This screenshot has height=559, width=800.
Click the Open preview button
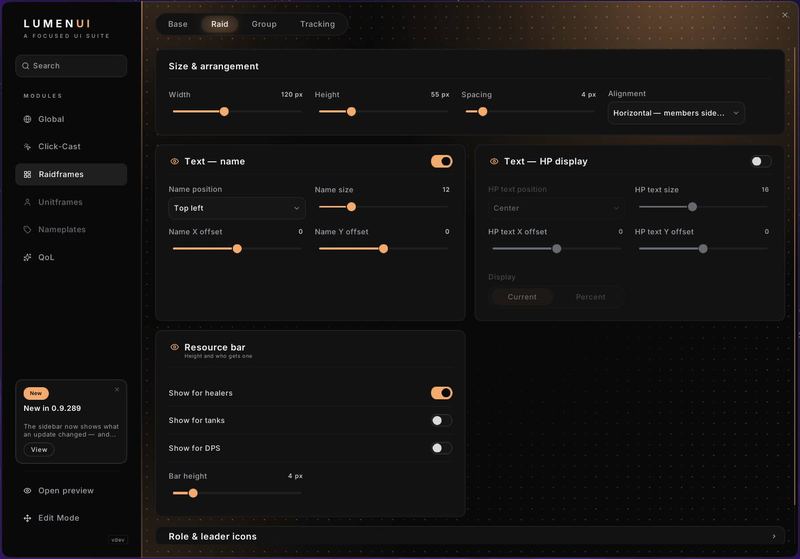71,491
